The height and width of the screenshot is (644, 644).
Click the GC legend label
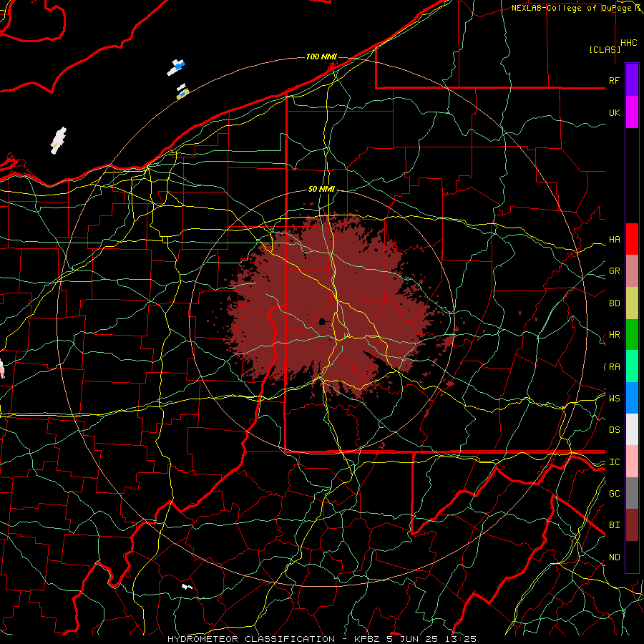(x=614, y=494)
